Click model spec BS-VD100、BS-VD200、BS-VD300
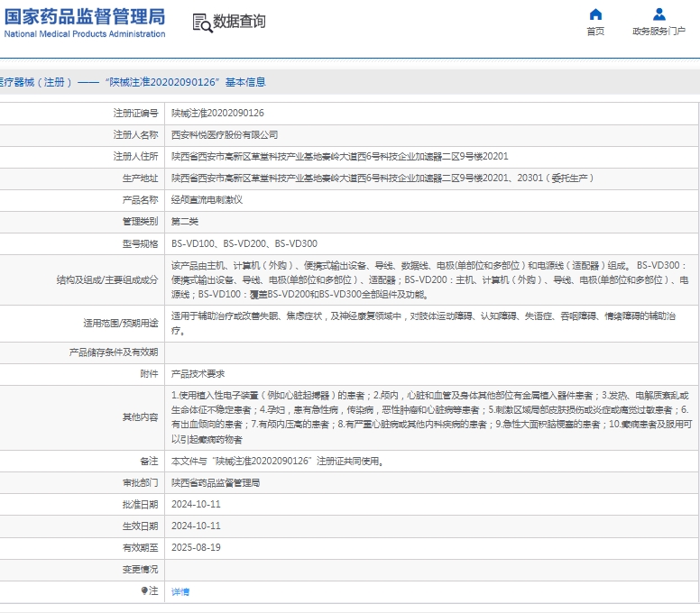Viewport: 700px width, 613px height. pos(244,243)
